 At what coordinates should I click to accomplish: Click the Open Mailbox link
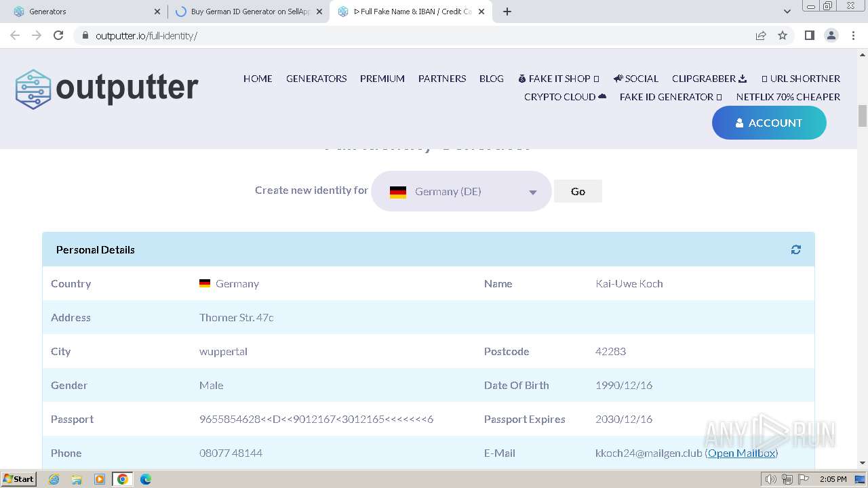point(741,453)
